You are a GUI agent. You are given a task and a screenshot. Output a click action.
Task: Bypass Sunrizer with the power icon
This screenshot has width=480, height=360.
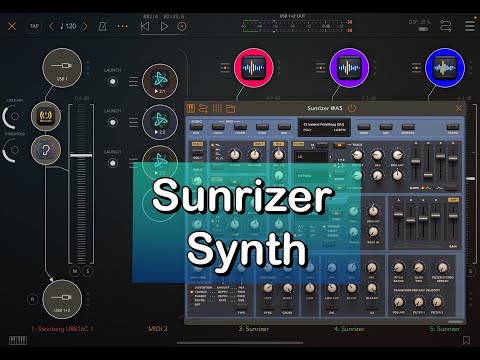click(352, 108)
